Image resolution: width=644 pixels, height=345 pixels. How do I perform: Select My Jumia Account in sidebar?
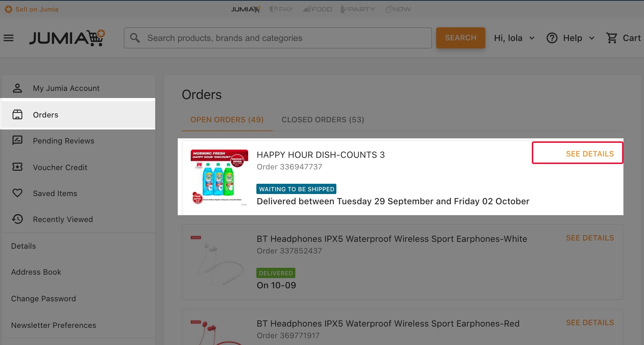[79, 88]
